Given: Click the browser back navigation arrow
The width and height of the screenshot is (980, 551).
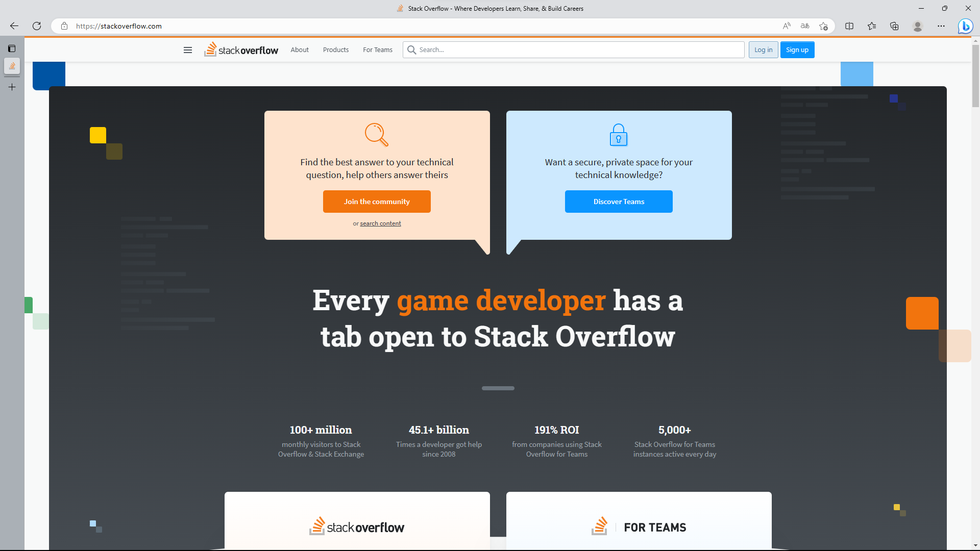Looking at the screenshot, I should pyautogui.click(x=14, y=26).
